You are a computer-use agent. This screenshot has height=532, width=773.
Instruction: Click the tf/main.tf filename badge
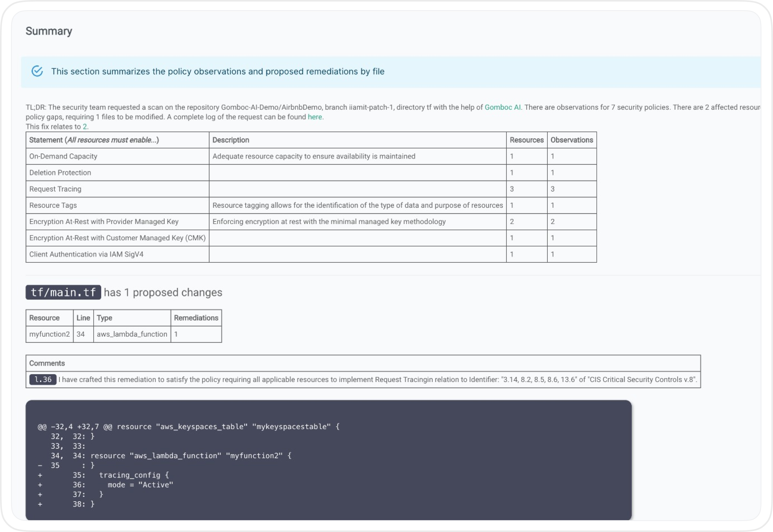pos(63,292)
